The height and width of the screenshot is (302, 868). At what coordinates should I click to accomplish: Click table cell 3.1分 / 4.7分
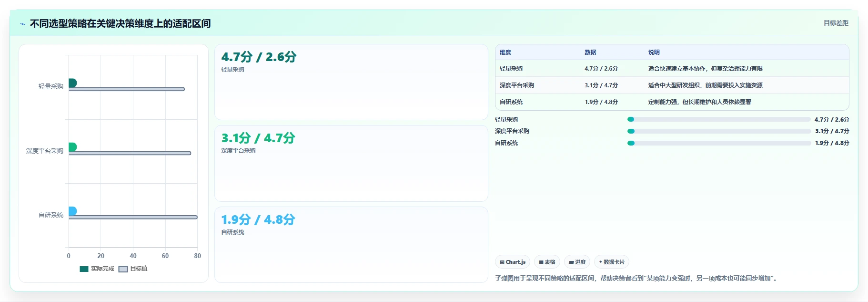point(601,85)
